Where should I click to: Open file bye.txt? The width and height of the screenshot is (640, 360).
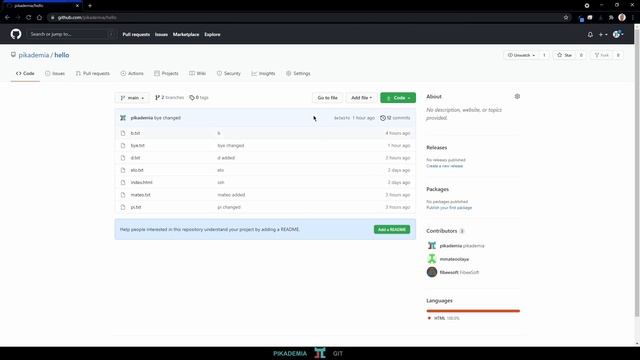(138, 146)
